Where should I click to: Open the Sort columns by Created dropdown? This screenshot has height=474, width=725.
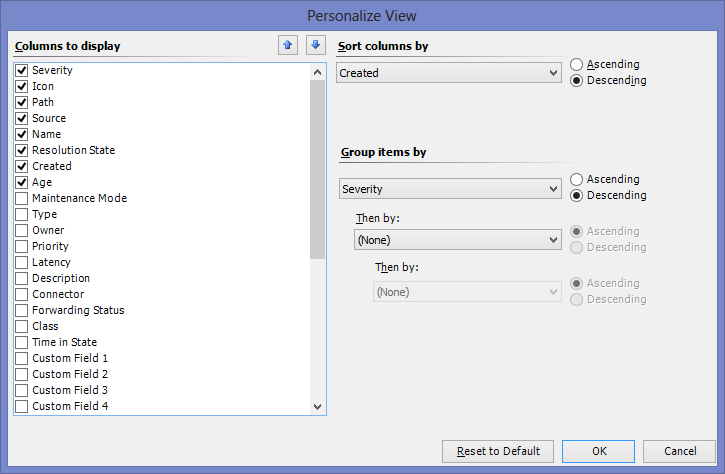(449, 73)
